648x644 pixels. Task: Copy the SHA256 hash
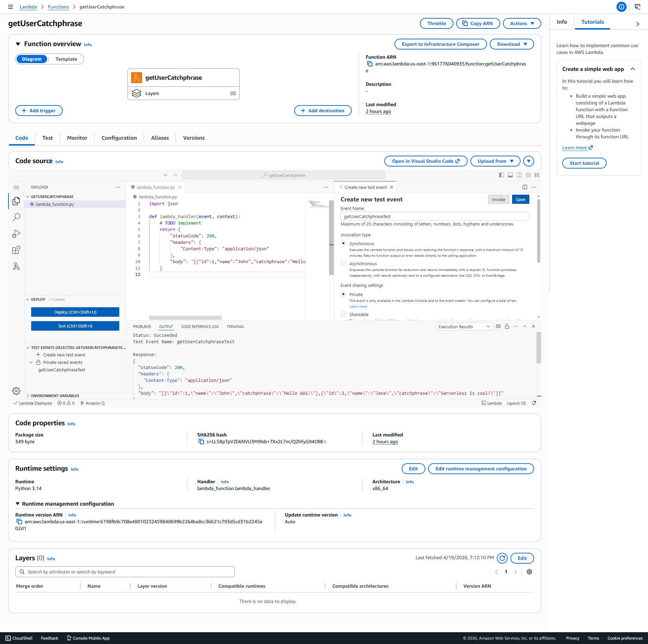pos(201,442)
